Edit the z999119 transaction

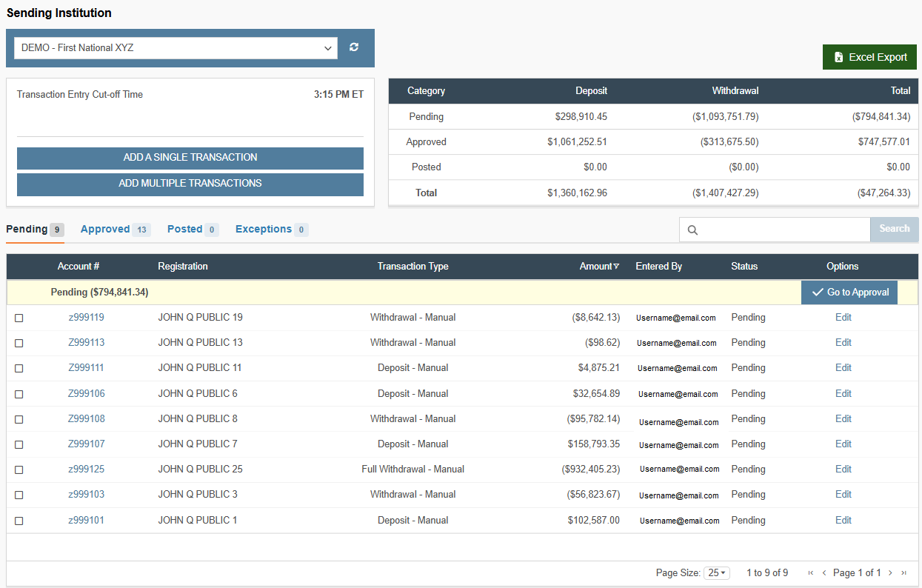tap(844, 318)
